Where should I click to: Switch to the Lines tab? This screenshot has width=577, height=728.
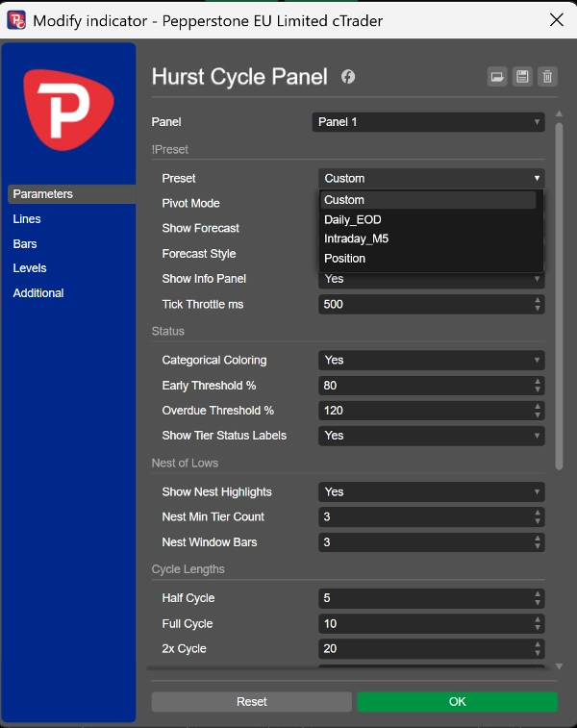pyautogui.click(x=27, y=218)
